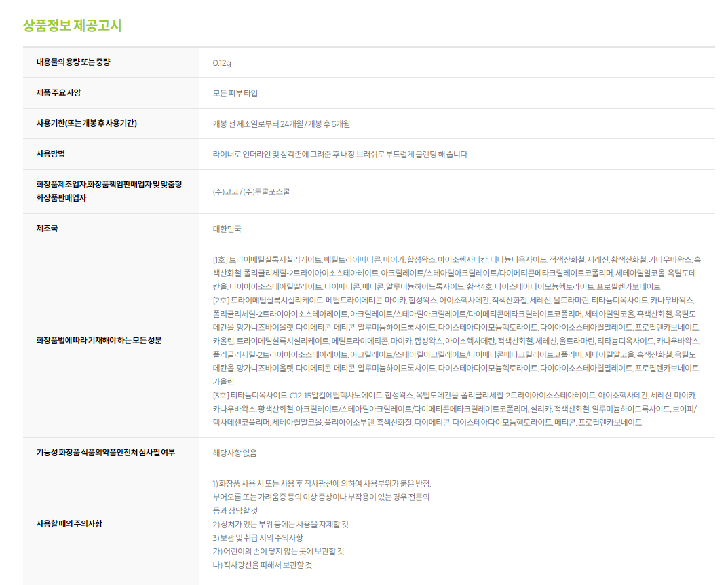Viewport: 728px width, 585px height.
Task: Click the 상품정보 제공고시 heading
Action: click(x=72, y=26)
